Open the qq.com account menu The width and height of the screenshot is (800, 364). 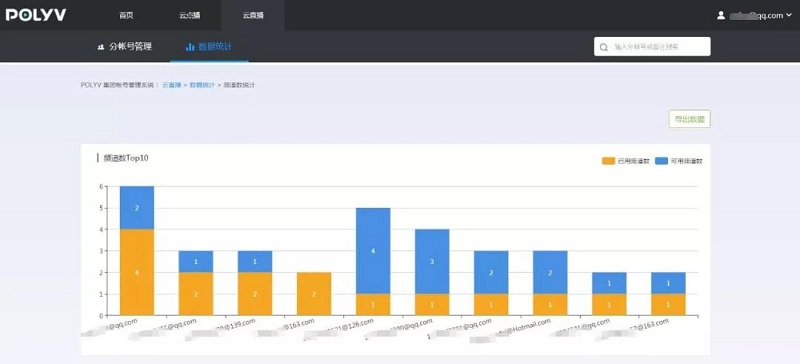coord(755,15)
